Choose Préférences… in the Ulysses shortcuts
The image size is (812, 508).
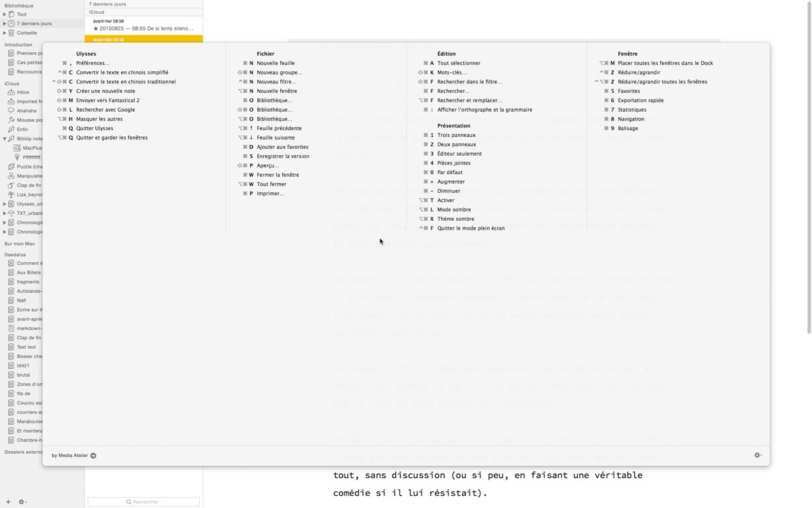click(93, 63)
